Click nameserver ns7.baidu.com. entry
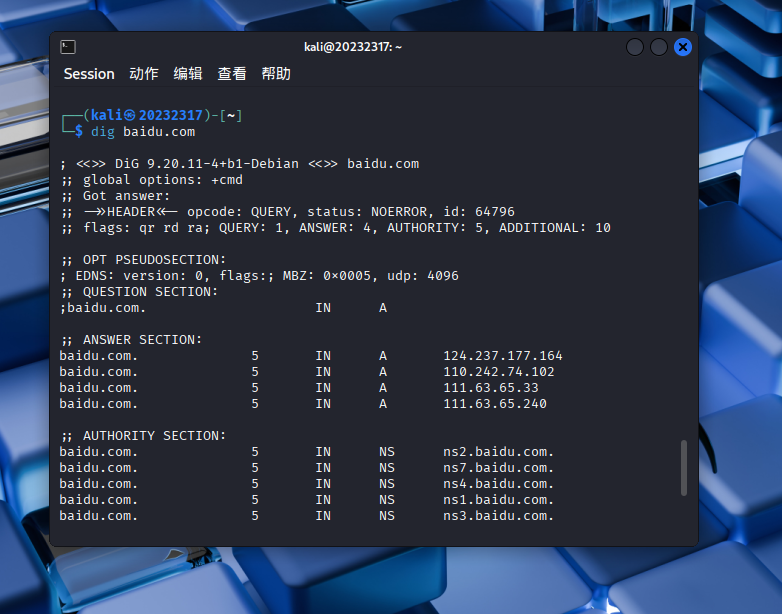The width and height of the screenshot is (782, 614). 499,468
